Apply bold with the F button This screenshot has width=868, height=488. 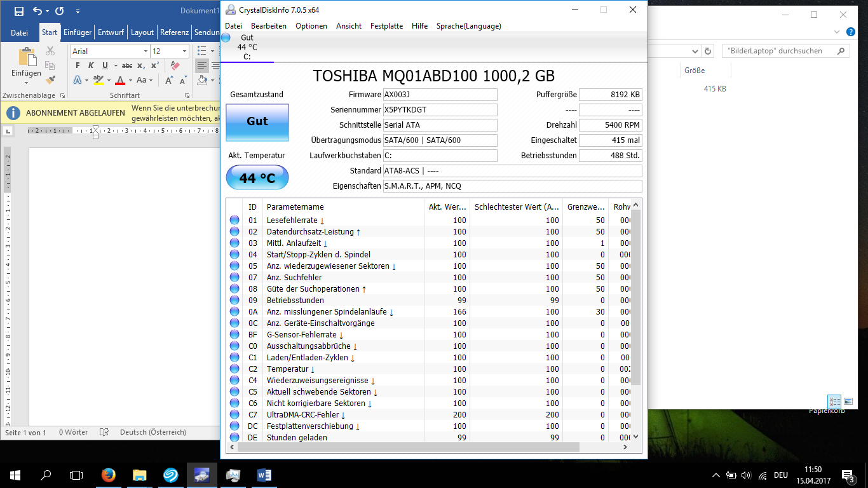click(x=78, y=65)
